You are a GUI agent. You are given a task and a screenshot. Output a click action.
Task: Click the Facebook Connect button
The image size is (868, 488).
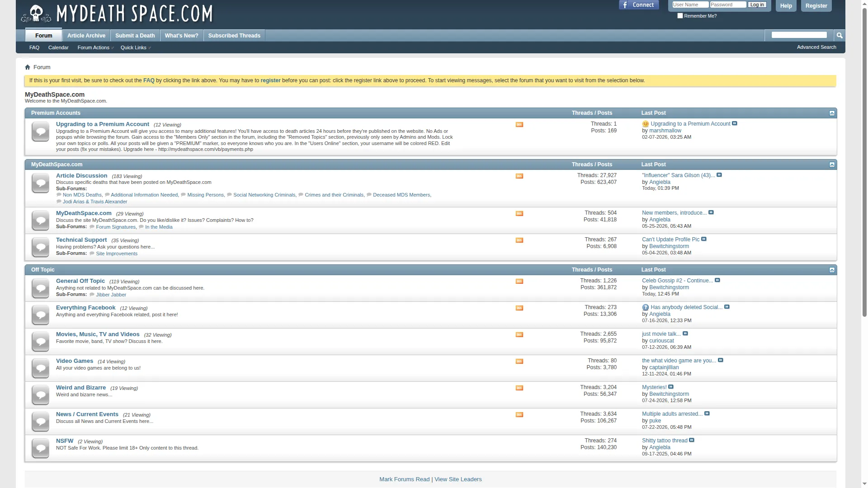(x=639, y=5)
